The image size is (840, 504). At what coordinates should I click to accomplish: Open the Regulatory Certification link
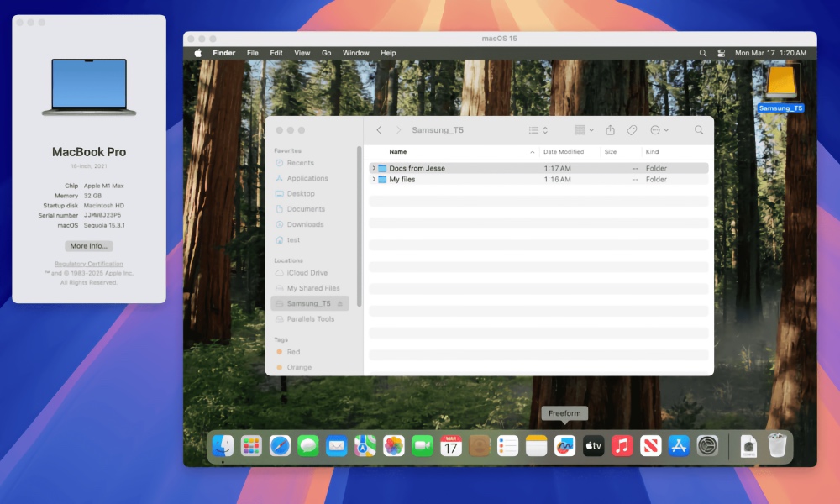[x=89, y=265]
